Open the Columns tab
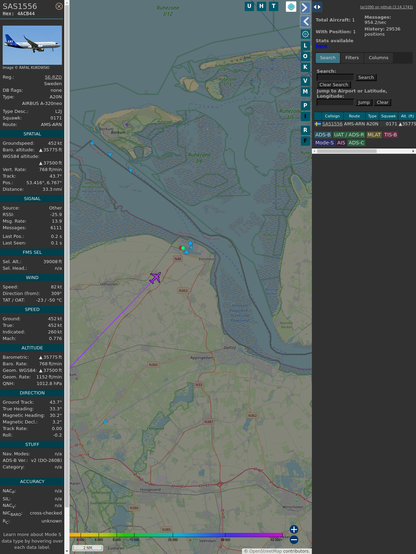The width and height of the screenshot is (416, 554). (378, 58)
